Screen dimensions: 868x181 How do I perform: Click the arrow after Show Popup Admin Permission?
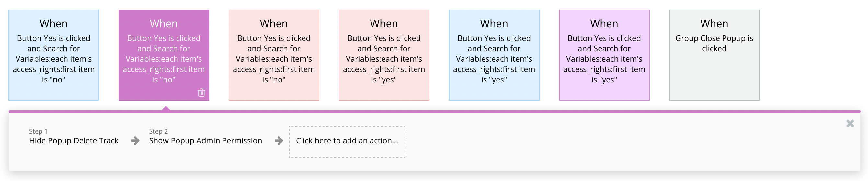pos(279,140)
